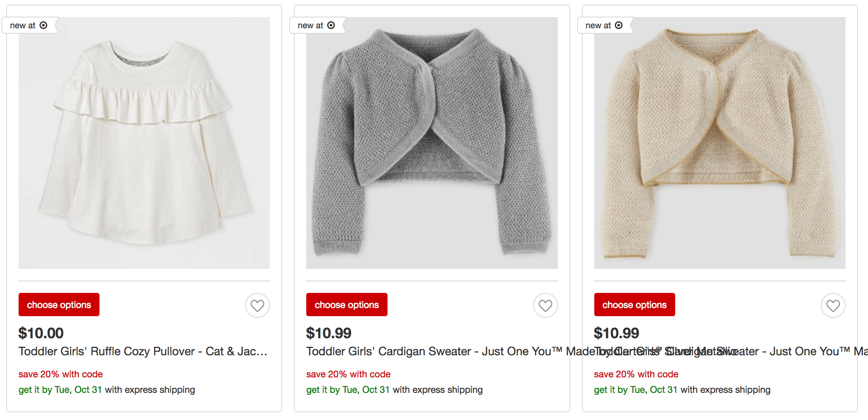
Task: Click the $10.00 price on the pullover
Action: click(41, 333)
